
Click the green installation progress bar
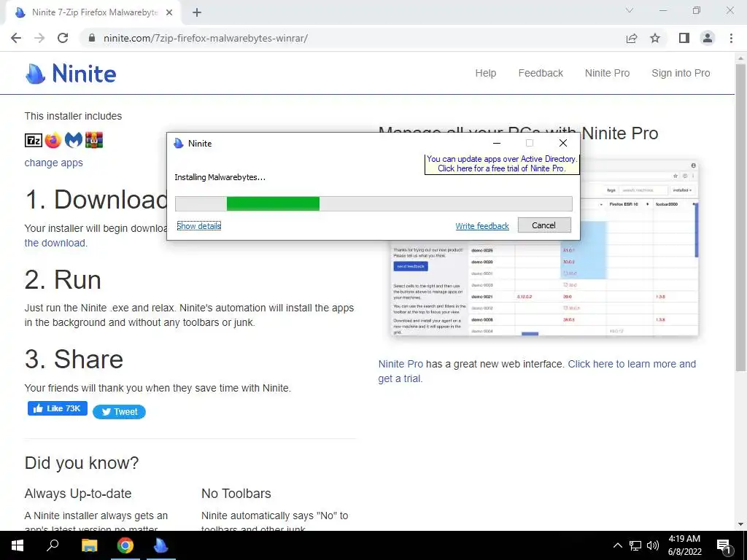tap(273, 203)
